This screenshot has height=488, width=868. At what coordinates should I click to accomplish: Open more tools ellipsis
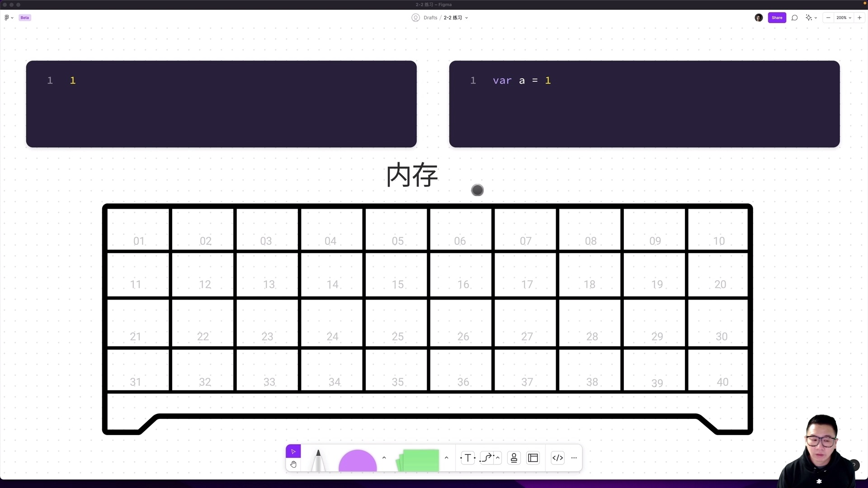point(574,458)
